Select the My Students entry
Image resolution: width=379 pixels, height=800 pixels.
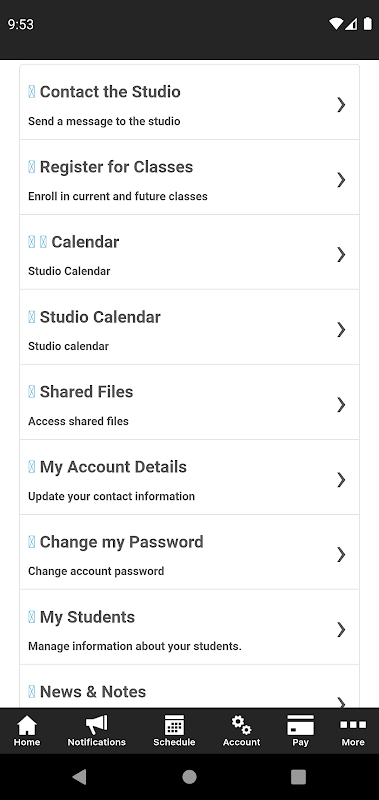point(189,627)
